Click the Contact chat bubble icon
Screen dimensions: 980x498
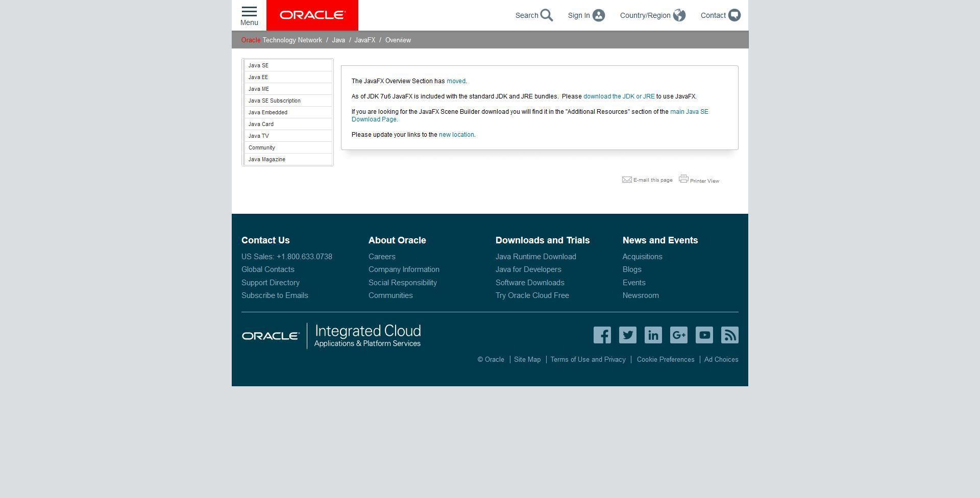coord(734,15)
